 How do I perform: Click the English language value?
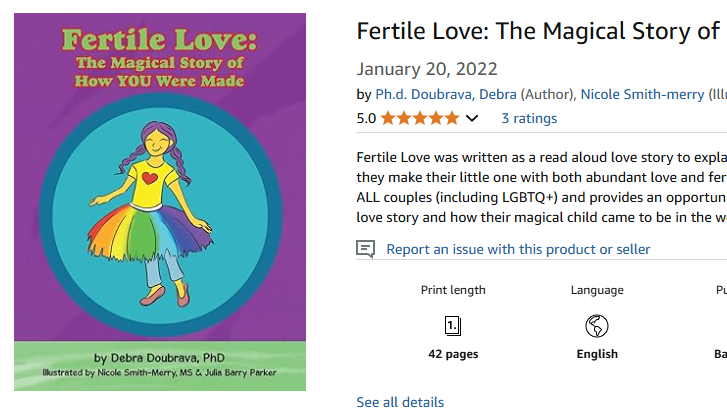pyautogui.click(x=597, y=354)
